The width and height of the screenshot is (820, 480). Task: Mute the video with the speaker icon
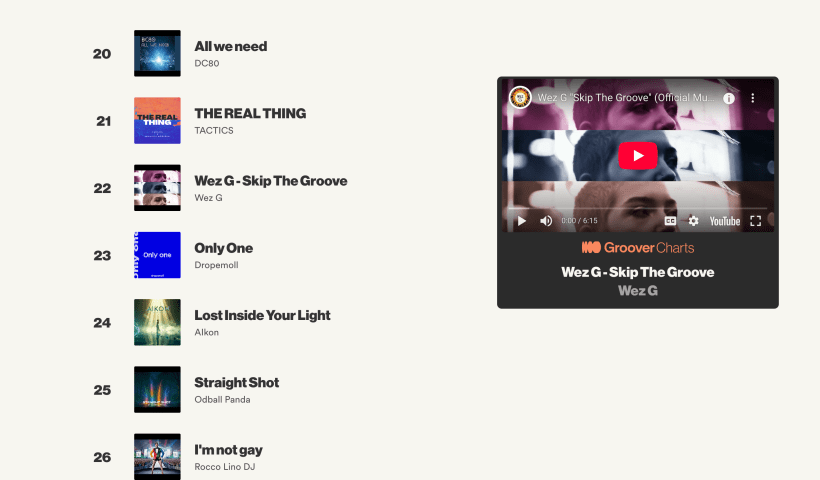[546, 221]
